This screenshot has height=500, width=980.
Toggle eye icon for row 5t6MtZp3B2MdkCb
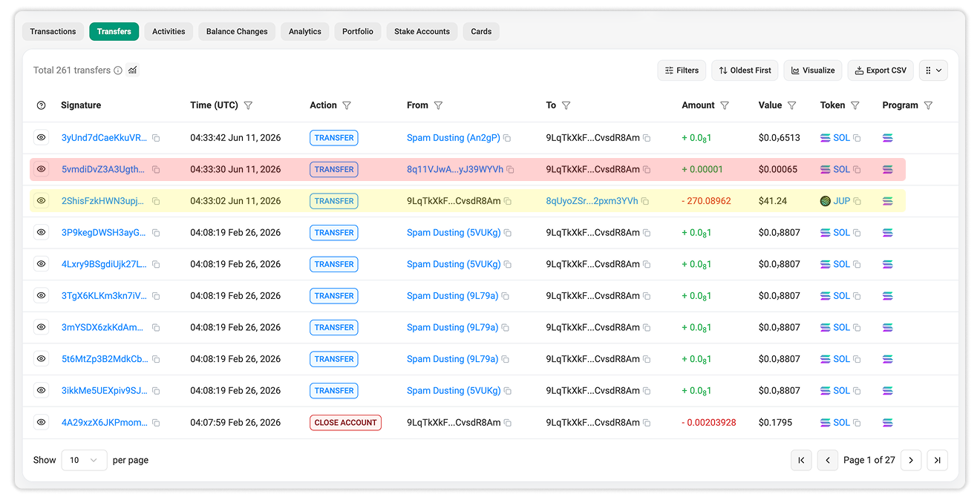click(42, 359)
